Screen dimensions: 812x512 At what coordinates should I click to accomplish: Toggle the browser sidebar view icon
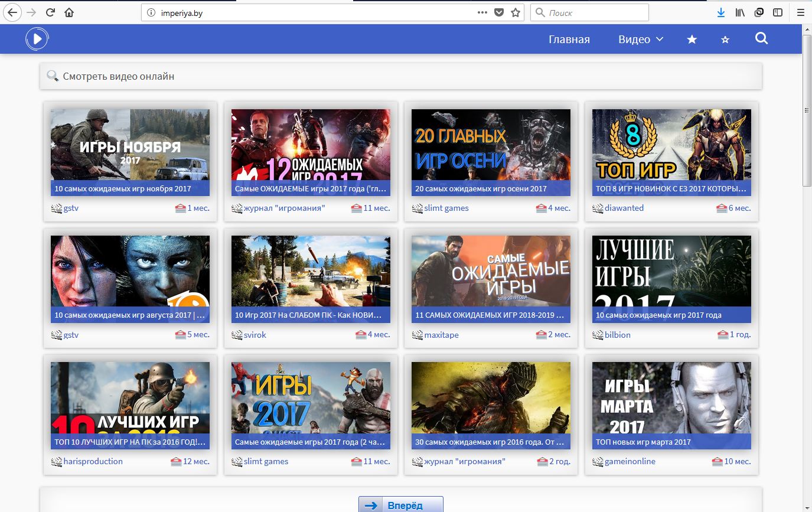coord(778,12)
